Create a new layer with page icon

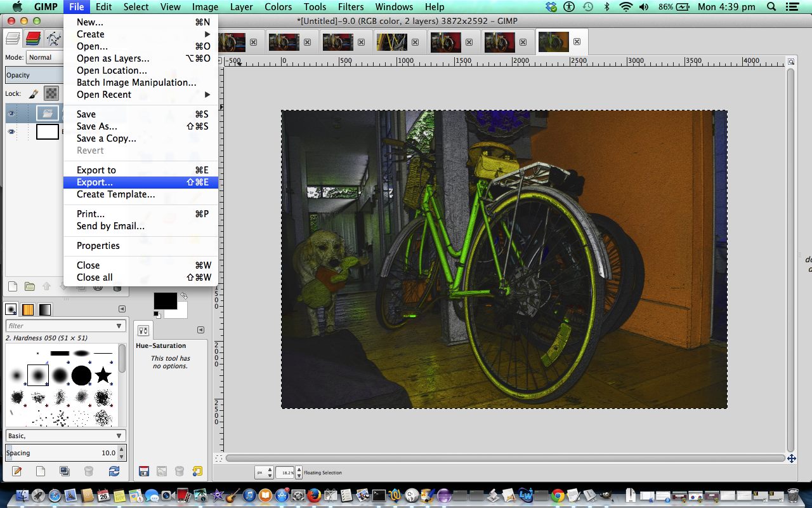click(x=13, y=286)
